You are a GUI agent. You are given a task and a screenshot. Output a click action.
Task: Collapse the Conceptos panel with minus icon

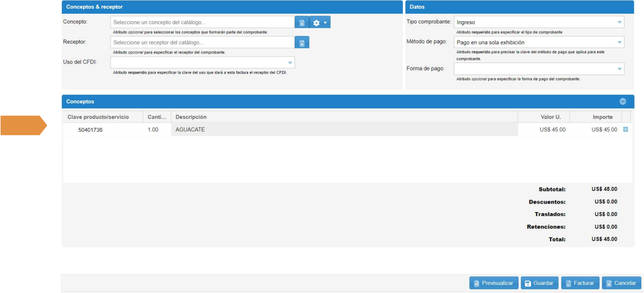[x=623, y=101]
